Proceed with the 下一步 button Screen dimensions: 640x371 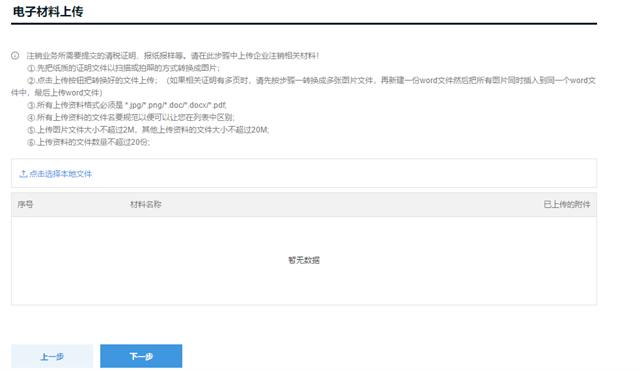pyautogui.click(x=141, y=356)
